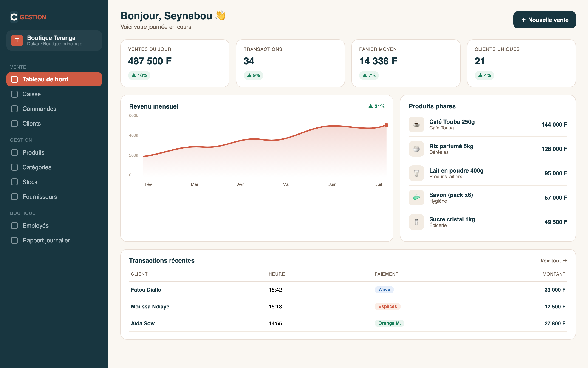Open Sucre cristal 1kg product

pos(488,222)
